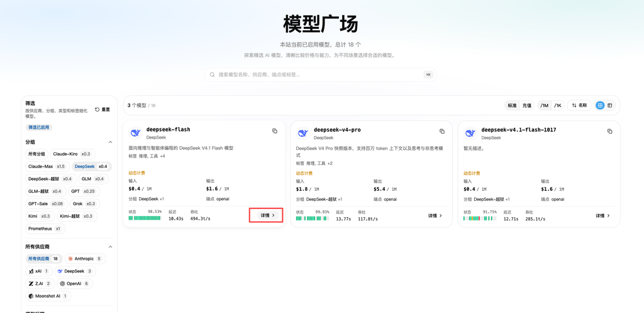Switch to table list view
This screenshot has height=313, width=644.
point(610,105)
